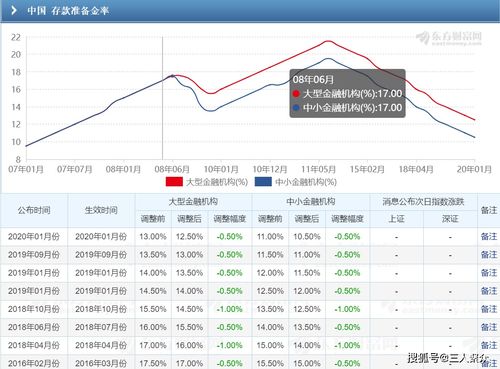Click the 13.50% cell in the 2019年09月份 row
500x369 pixels.
pos(153,255)
